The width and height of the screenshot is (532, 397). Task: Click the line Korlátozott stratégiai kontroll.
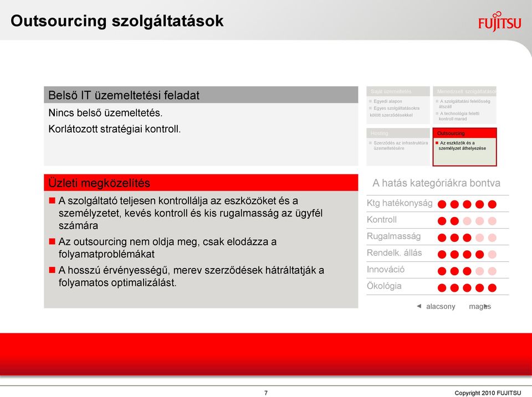tap(115, 129)
